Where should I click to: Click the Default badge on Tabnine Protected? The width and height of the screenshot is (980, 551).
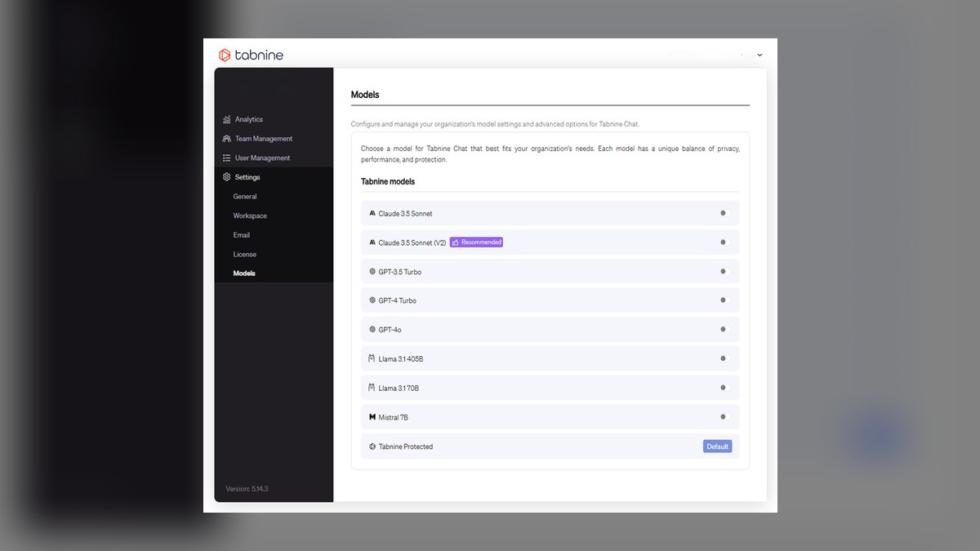pyautogui.click(x=718, y=447)
